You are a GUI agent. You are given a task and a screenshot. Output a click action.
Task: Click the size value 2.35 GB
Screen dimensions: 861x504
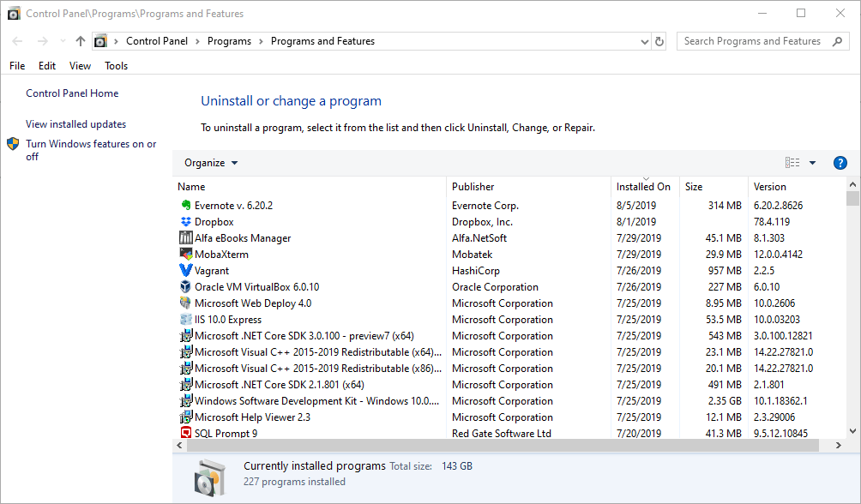pyautogui.click(x=725, y=401)
